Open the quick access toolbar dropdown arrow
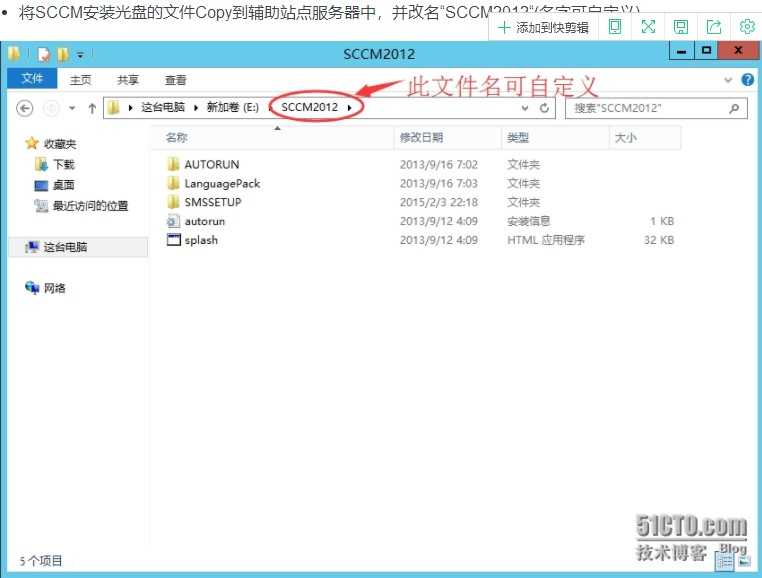The height and width of the screenshot is (578, 762). click(80, 55)
